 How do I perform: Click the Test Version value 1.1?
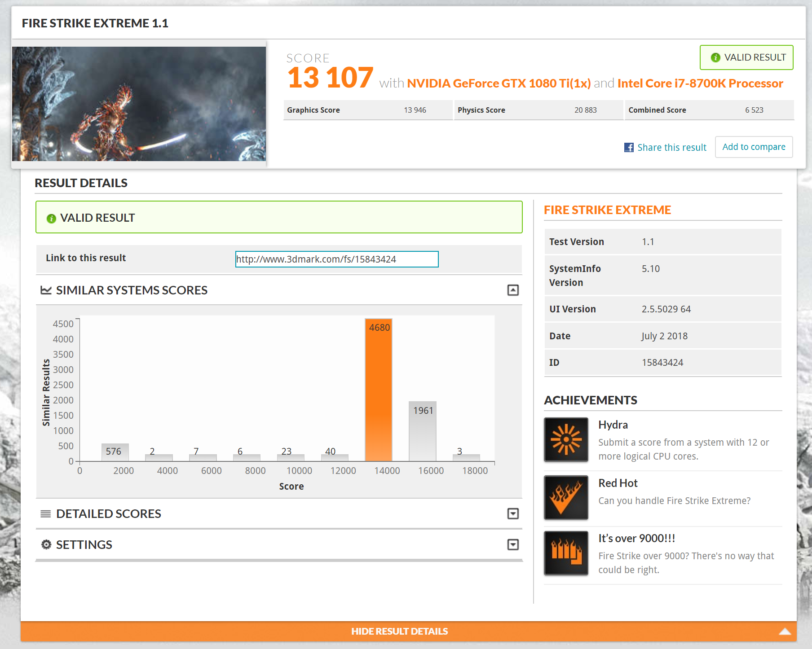648,241
